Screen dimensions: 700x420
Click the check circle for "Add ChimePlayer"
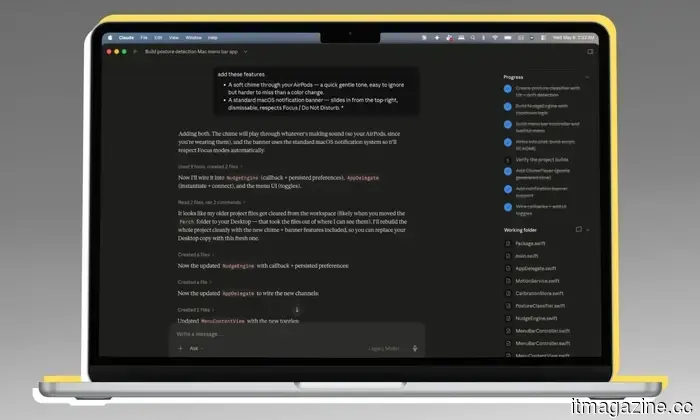click(508, 171)
